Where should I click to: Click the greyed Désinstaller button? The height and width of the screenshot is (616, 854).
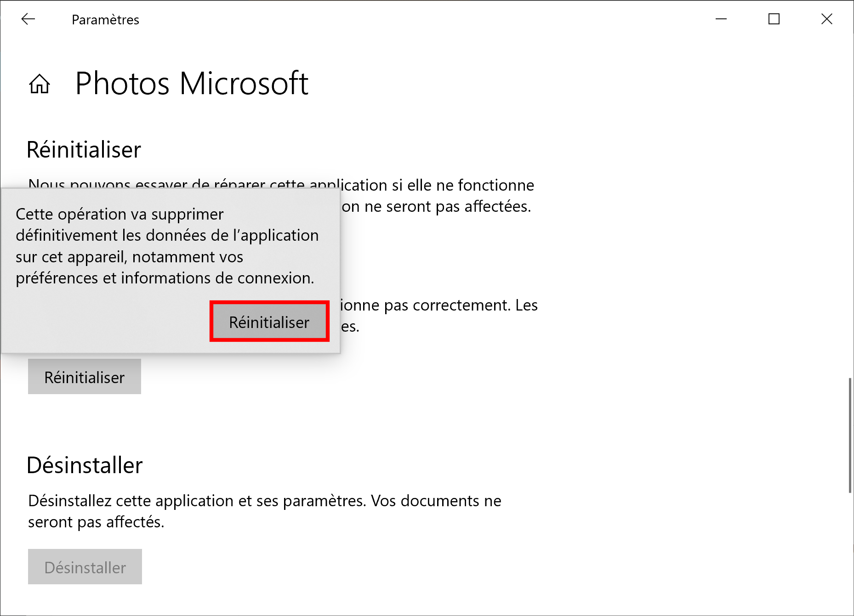[x=85, y=567]
